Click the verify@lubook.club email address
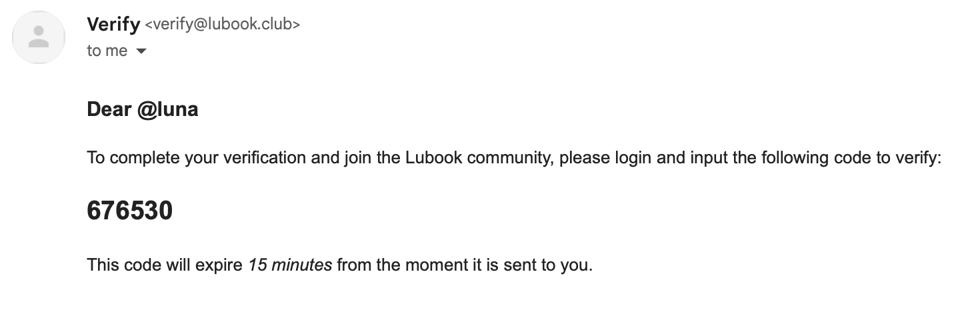Screen dimensions: 980x312 (x=222, y=25)
